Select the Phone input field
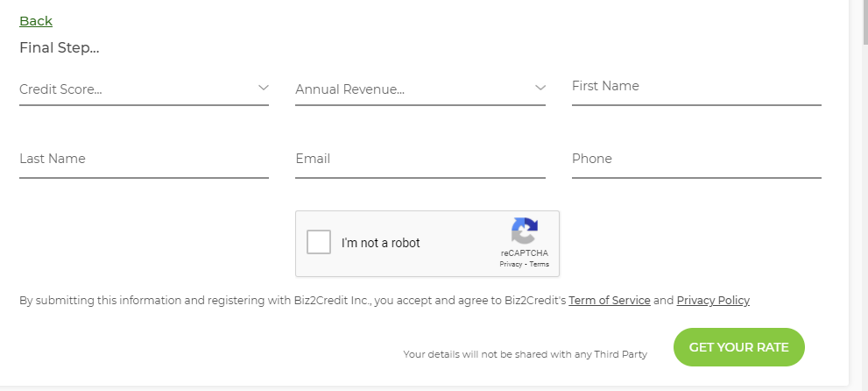This screenshot has height=391, width=868. [695, 160]
